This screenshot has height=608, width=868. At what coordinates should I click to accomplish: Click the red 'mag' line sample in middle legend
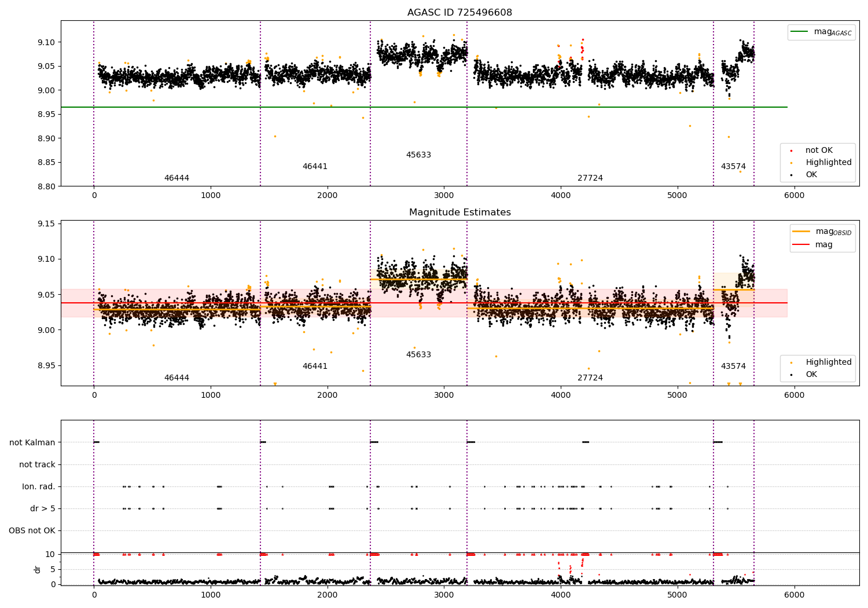801,245
